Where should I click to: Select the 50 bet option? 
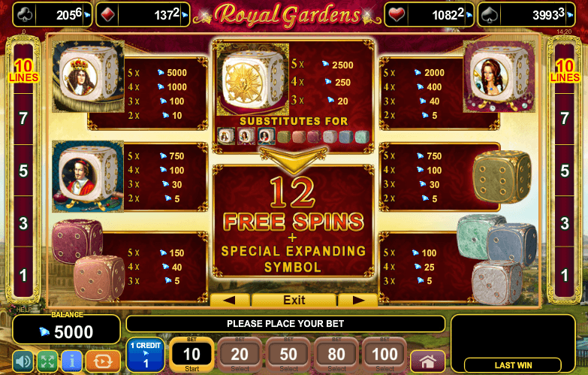288,355
